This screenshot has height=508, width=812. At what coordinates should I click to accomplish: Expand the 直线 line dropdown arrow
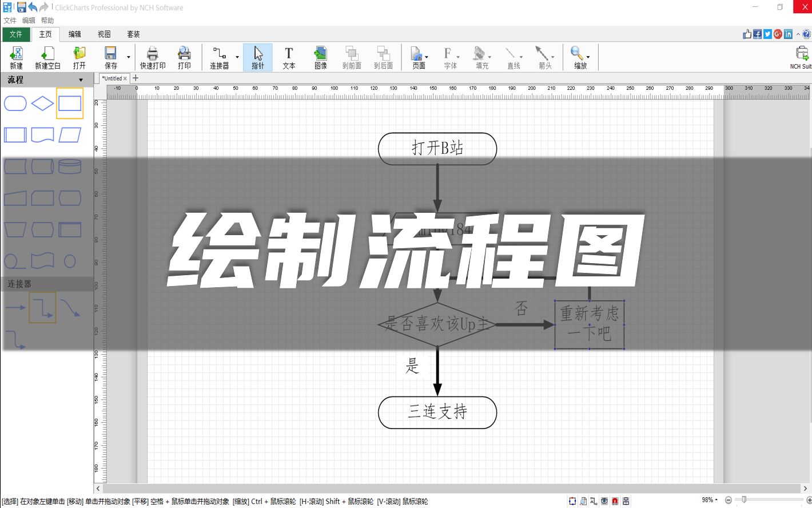[x=521, y=57]
